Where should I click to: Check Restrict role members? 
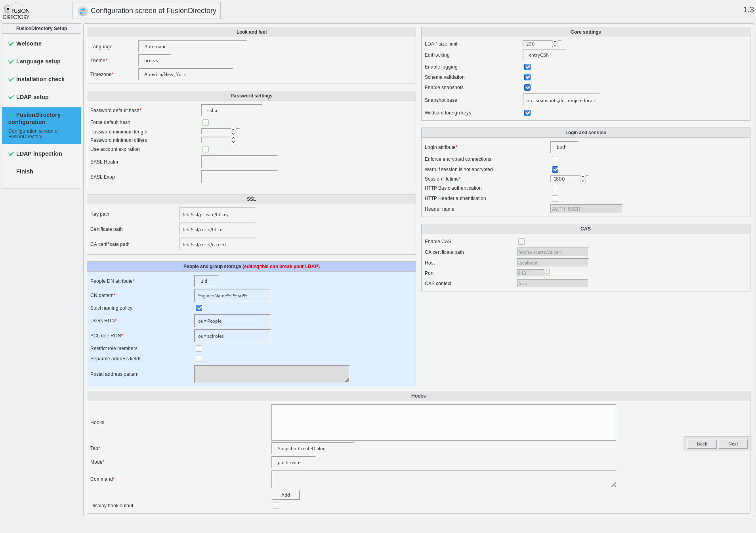coord(199,348)
